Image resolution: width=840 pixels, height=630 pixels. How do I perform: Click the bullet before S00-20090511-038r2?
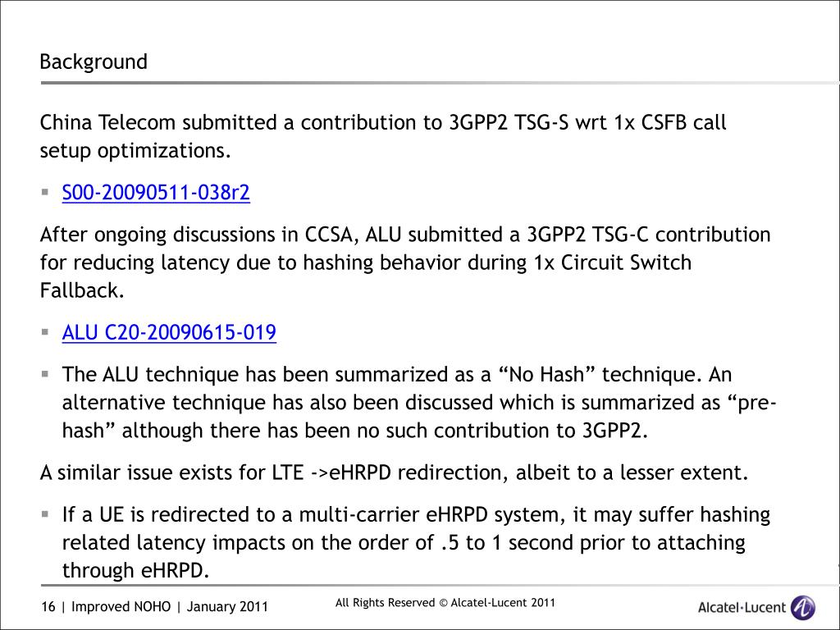(x=45, y=192)
